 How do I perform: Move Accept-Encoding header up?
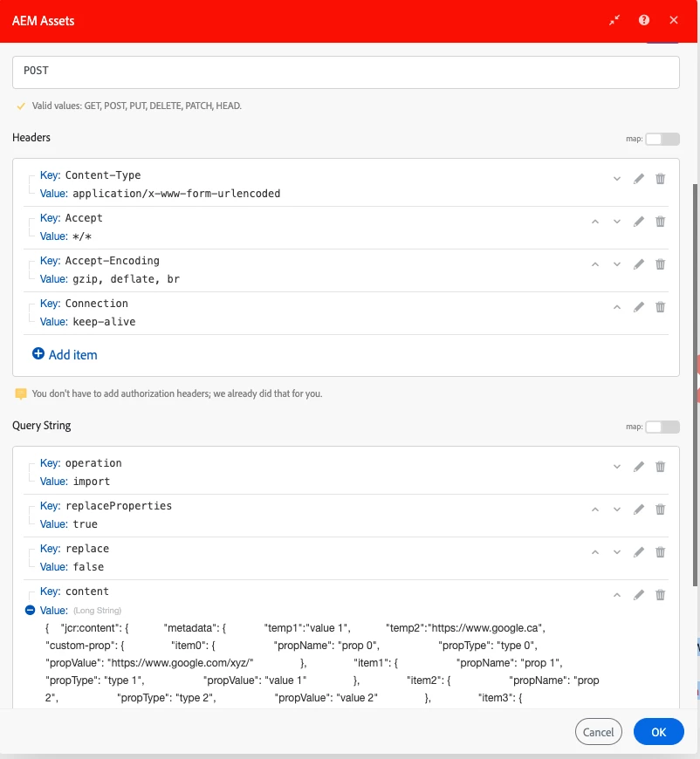click(x=595, y=264)
